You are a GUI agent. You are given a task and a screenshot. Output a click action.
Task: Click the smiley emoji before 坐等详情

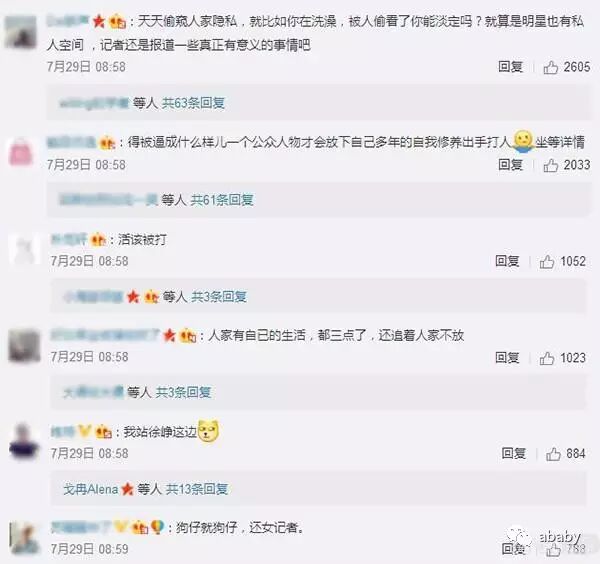[523, 142]
